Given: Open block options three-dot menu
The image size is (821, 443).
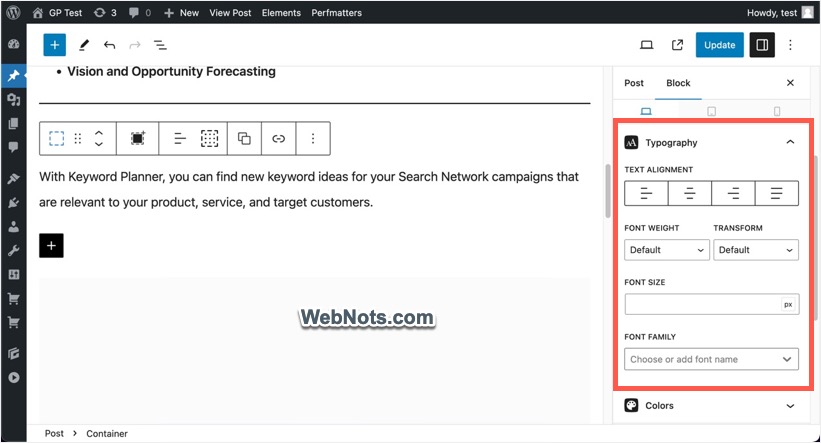Looking at the screenshot, I should click(313, 139).
